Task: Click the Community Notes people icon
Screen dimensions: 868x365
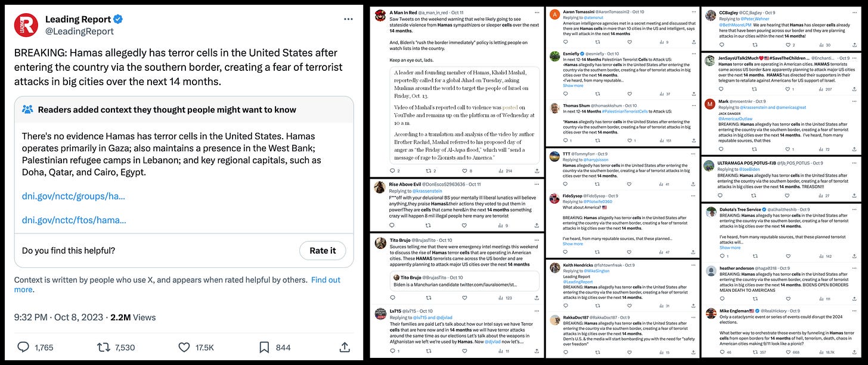Action: click(x=29, y=108)
